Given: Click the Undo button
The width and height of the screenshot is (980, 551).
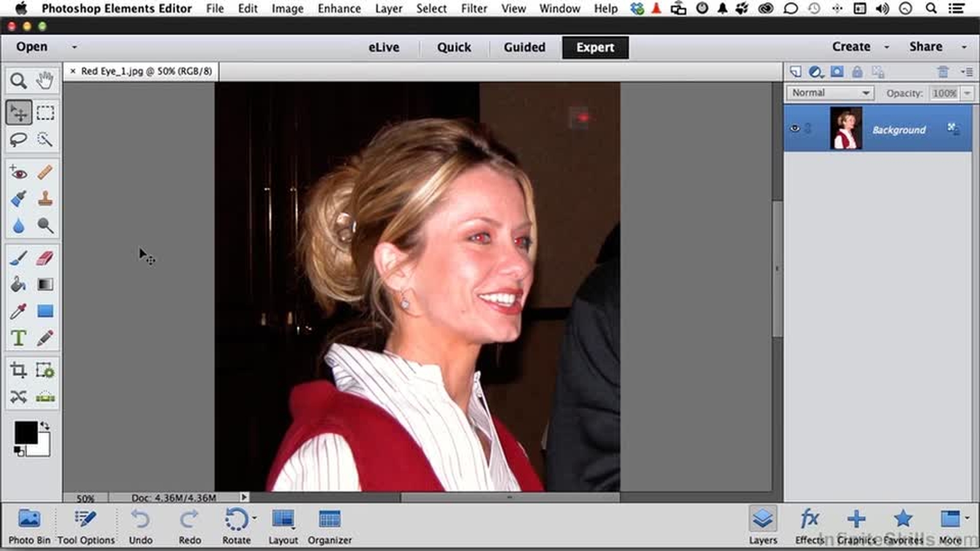Looking at the screenshot, I should point(140,527).
